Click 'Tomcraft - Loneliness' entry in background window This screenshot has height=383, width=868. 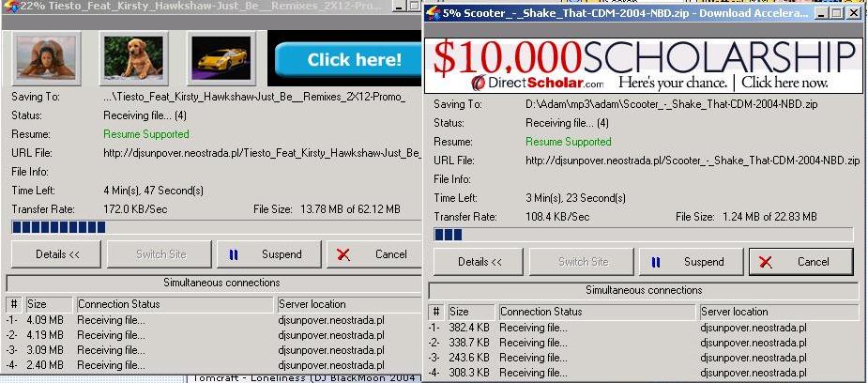coord(303,378)
